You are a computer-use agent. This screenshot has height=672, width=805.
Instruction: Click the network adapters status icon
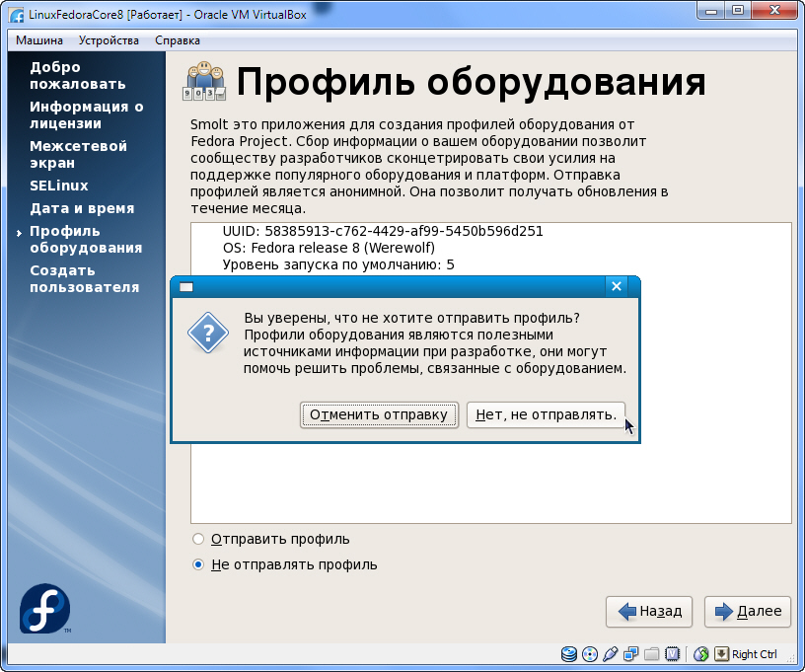point(631,654)
